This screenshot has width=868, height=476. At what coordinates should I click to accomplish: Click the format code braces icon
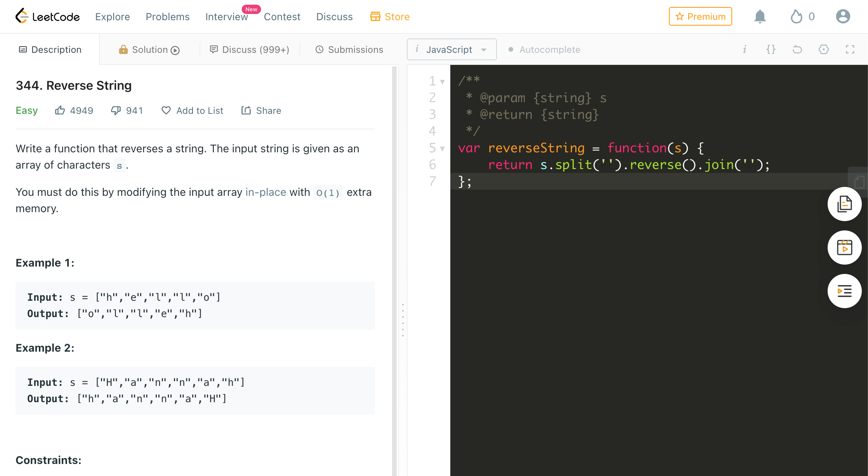point(771,49)
